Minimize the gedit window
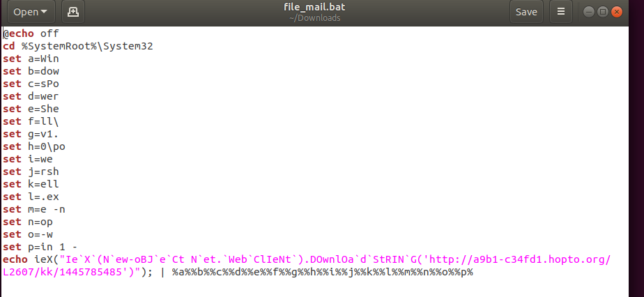Viewport: 644px width, 297px height. coord(588,12)
